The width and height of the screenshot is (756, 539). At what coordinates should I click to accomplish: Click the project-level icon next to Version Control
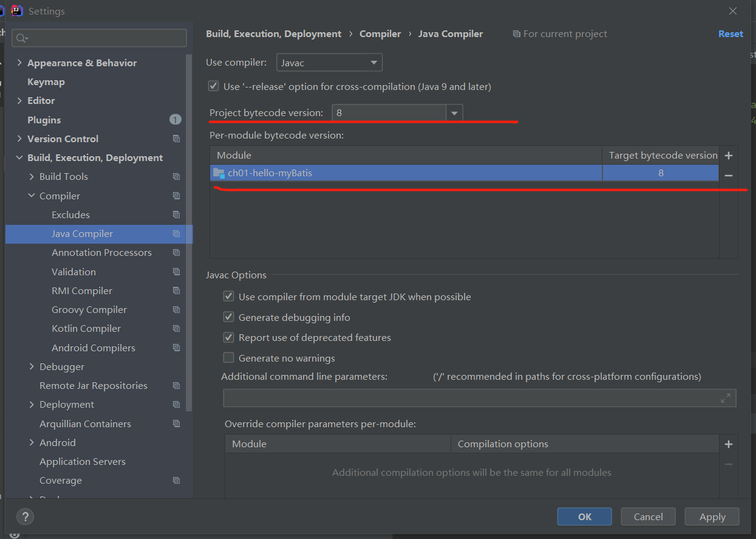point(176,139)
